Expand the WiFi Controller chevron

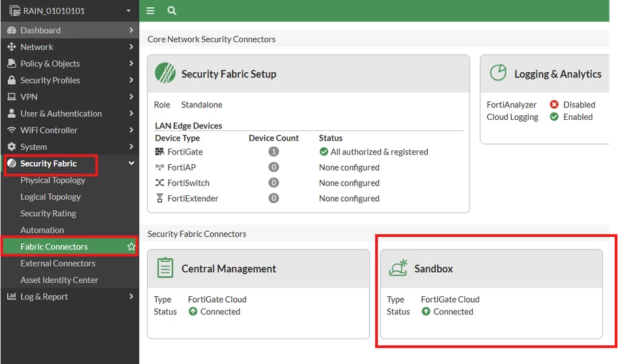[132, 130]
